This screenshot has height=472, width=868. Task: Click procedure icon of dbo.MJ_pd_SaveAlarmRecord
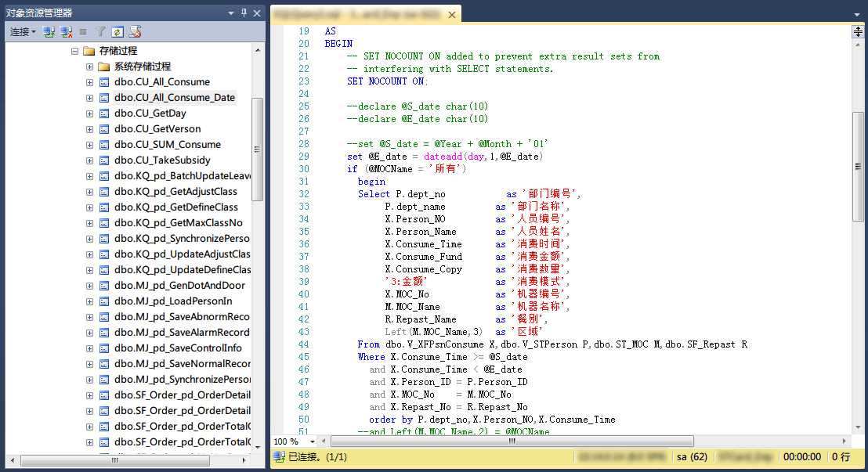tap(104, 333)
